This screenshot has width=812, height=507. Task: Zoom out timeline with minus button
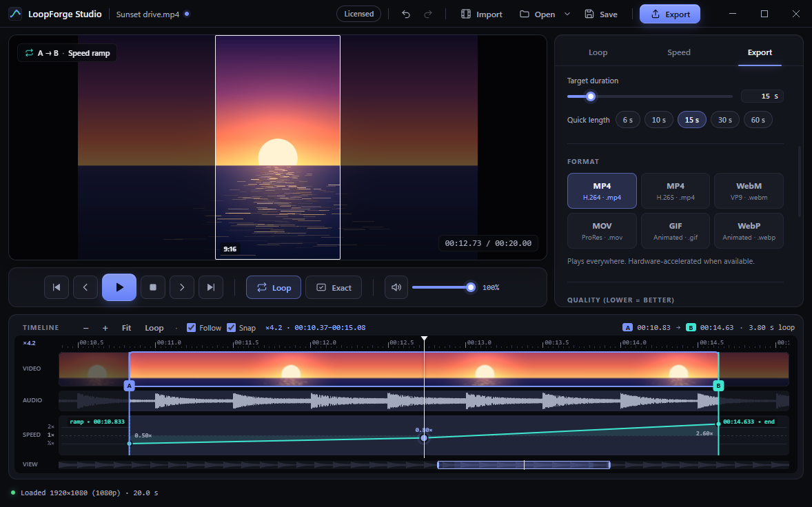tap(86, 328)
